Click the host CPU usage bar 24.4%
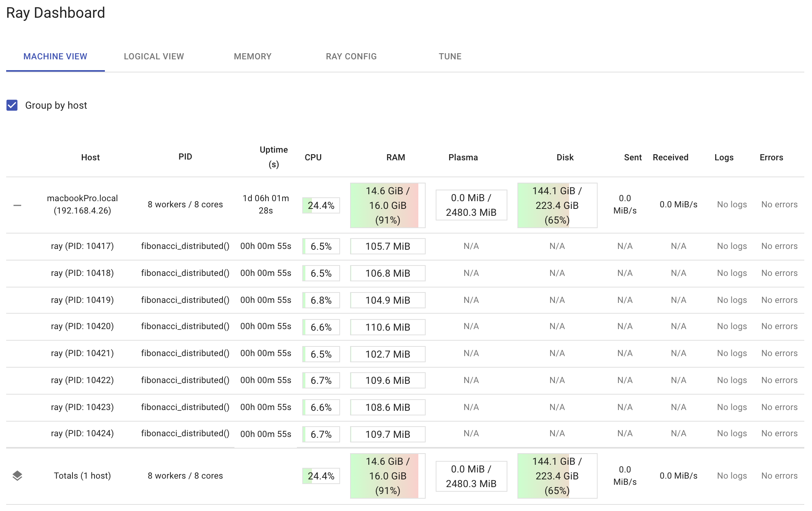Screen dimensions: 812x511 [321, 205]
